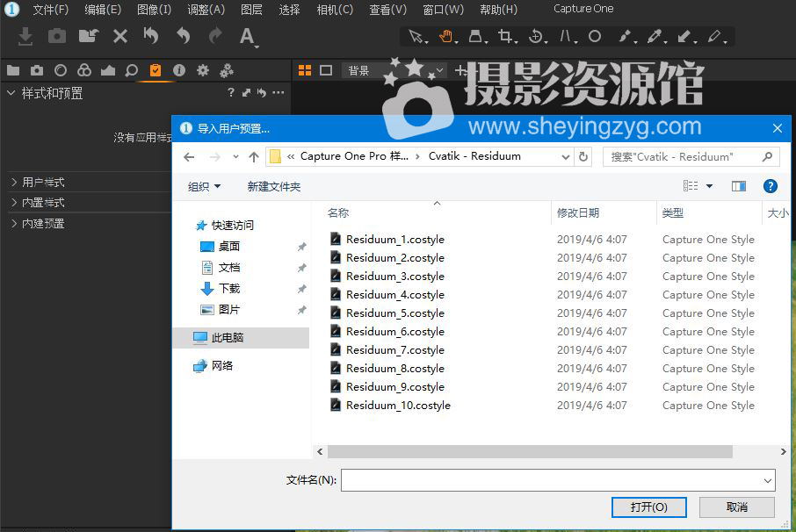The width and height of the screenshot is (796, 532).
Task: Click the 取消 button
Action: click(x=736, y=507)
